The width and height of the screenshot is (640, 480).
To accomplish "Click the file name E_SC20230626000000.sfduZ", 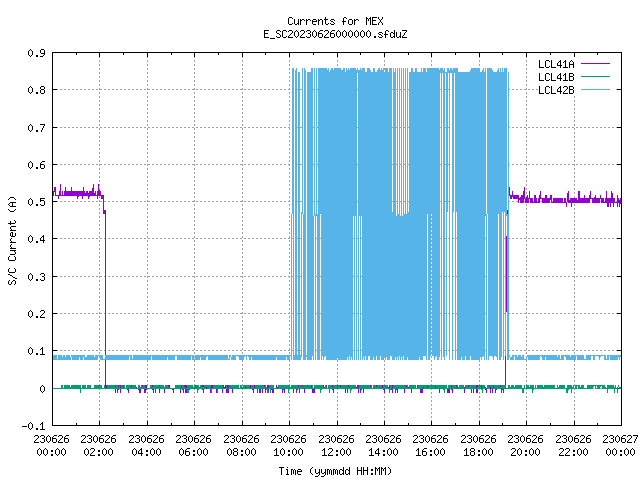I will click(335, 34).
